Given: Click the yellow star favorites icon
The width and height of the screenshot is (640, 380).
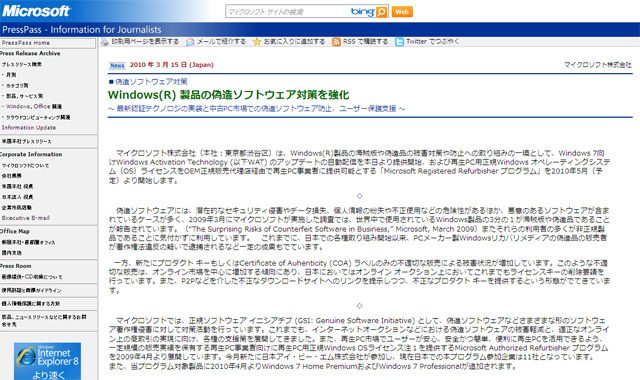Looking at the screenshot, I should [257, 42].
